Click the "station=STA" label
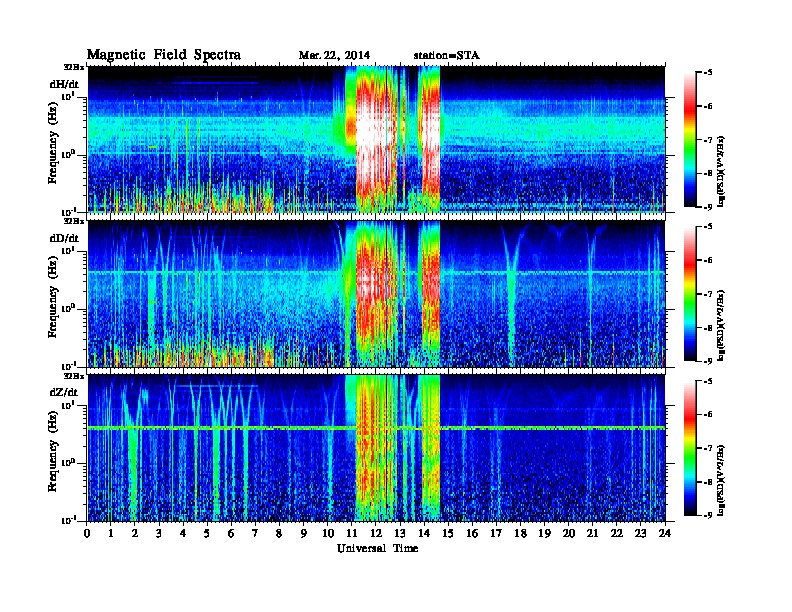 tap(446, 55)
